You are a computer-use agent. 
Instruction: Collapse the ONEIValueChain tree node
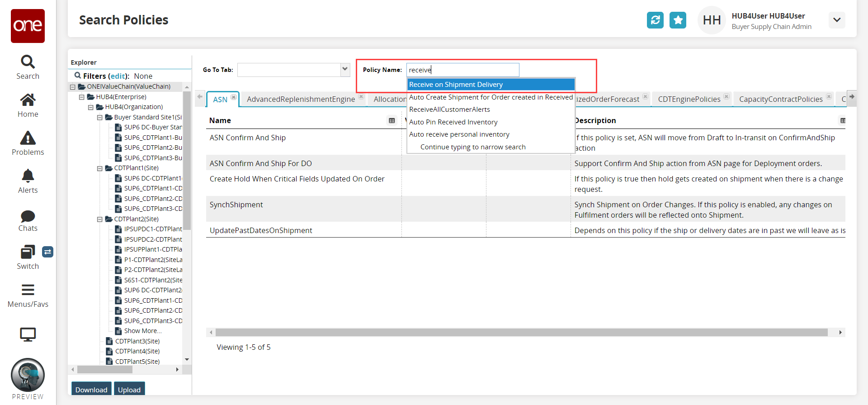tap(73, 87)
